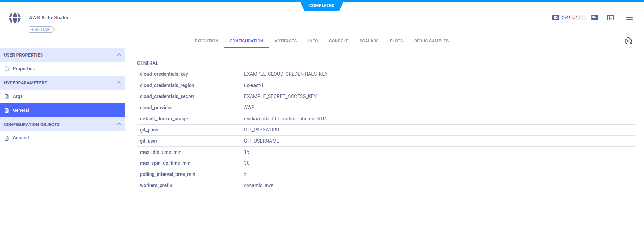Click the document icon next to Args
This screenshot has width=644, height=238.
(7, 96)
